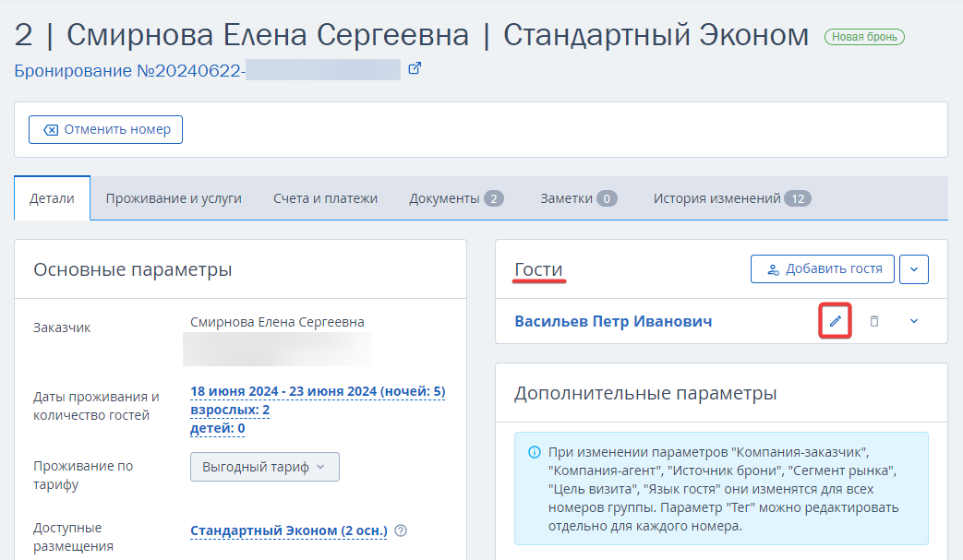Screen dimensions: 963x560
Task: View the История изменений tab
Action: point(732,198)
